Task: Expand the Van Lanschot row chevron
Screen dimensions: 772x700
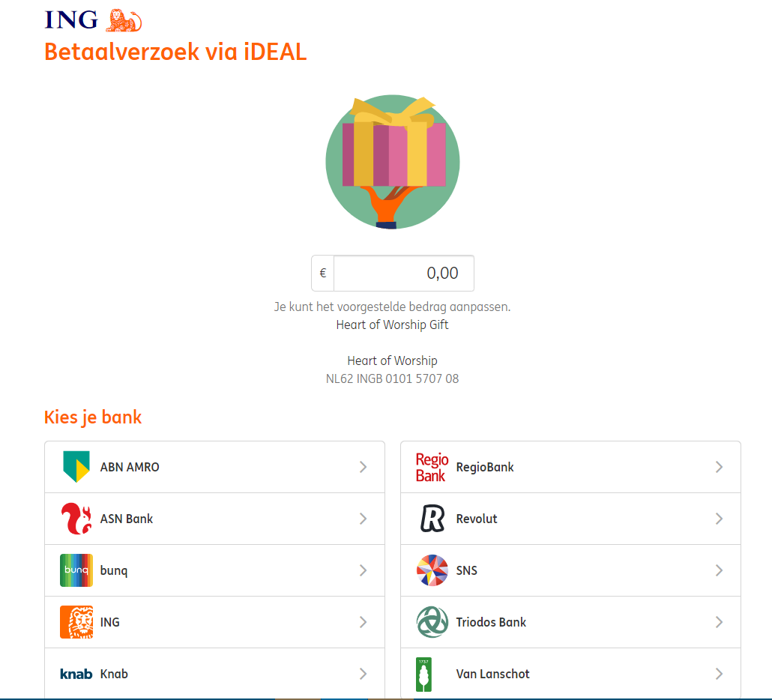Action: [x=719, y=674]
